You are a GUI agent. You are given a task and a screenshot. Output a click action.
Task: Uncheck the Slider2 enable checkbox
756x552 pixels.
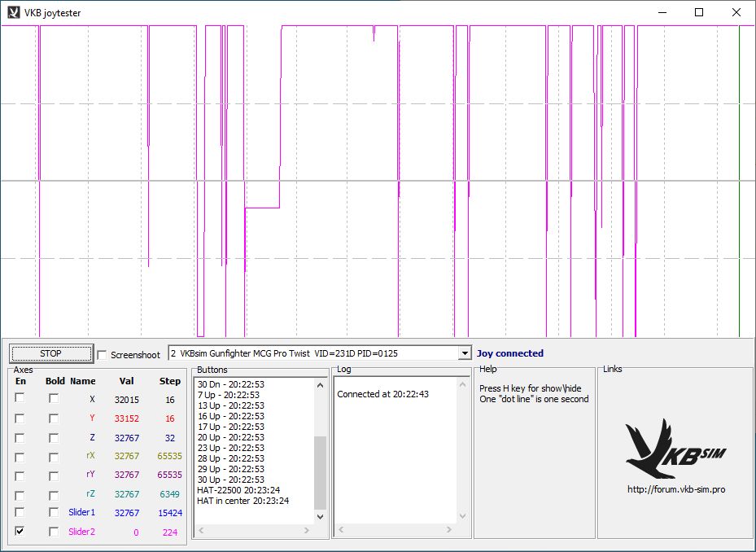coord(20,532)
